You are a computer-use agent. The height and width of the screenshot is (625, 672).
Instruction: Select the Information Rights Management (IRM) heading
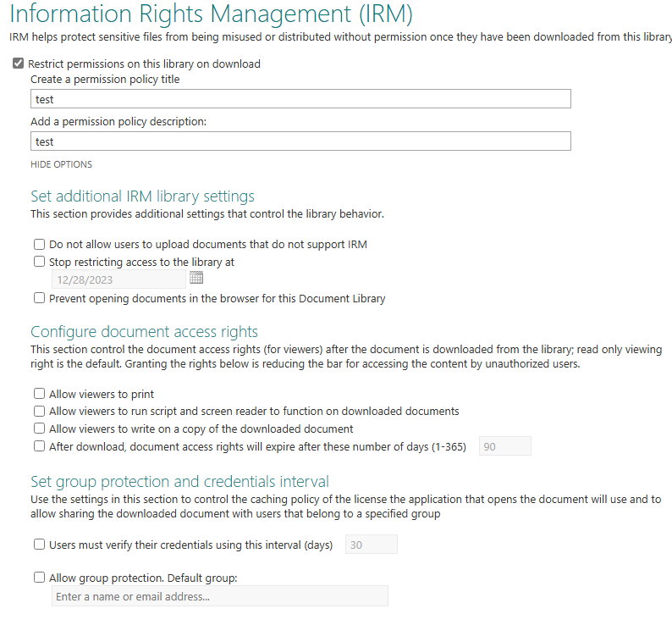(x=211, y=14)
